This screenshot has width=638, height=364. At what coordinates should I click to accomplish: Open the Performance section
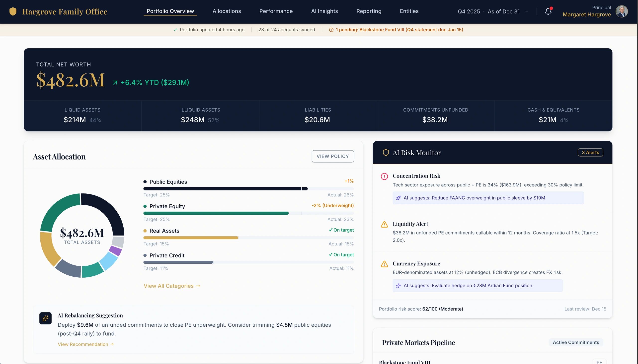point(276,11)
